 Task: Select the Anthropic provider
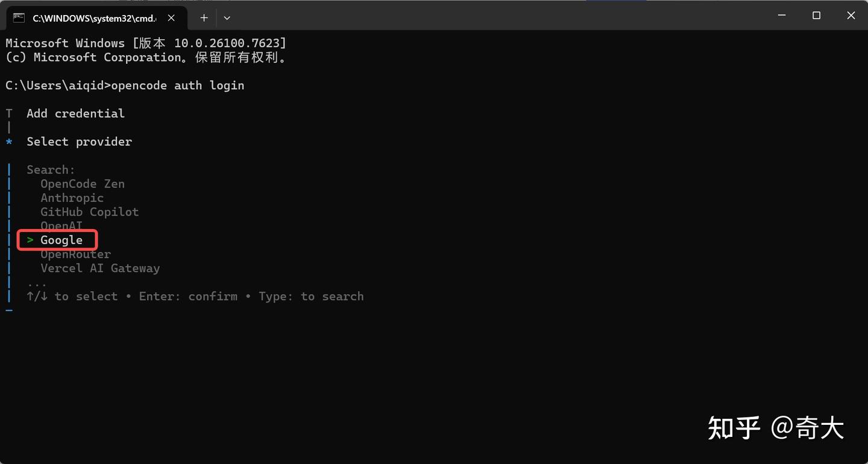72,198
